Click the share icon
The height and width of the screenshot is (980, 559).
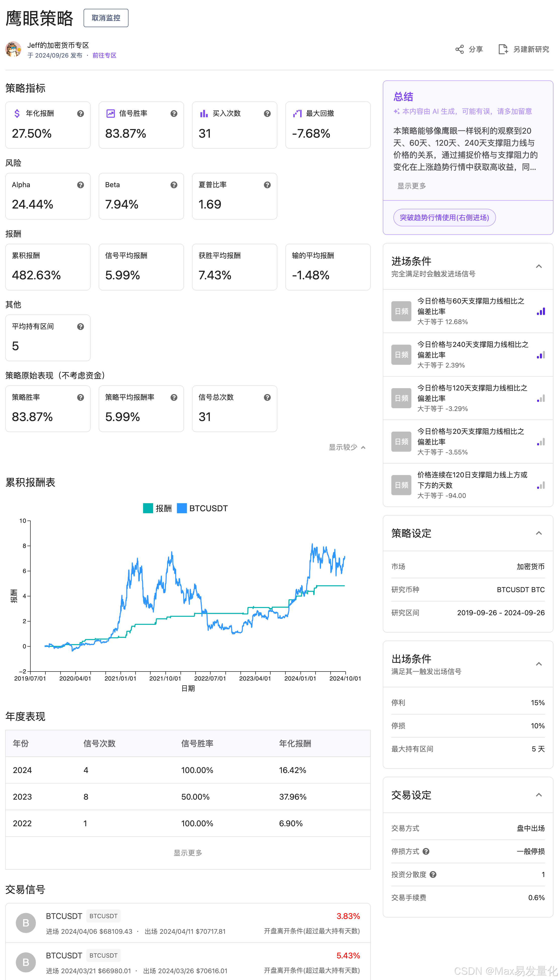[459, 49]
